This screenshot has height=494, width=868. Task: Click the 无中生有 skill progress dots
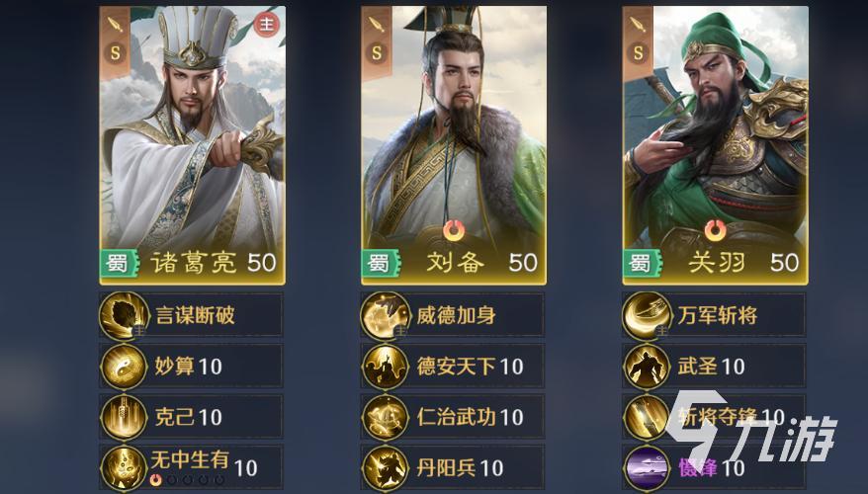click(187, 479)
